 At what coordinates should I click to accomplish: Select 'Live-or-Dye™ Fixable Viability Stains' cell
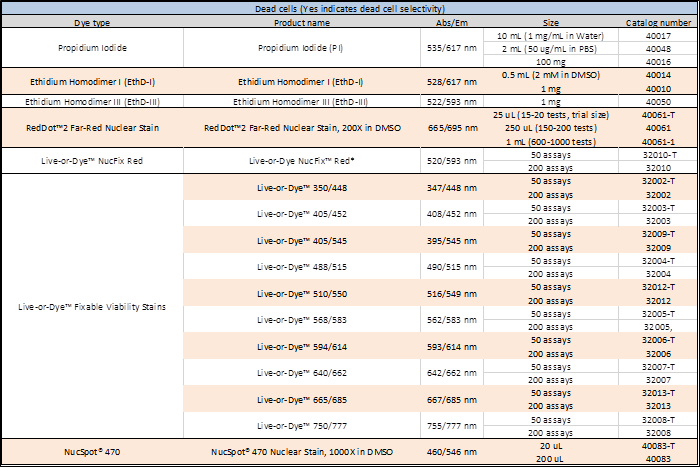point(92,306)
